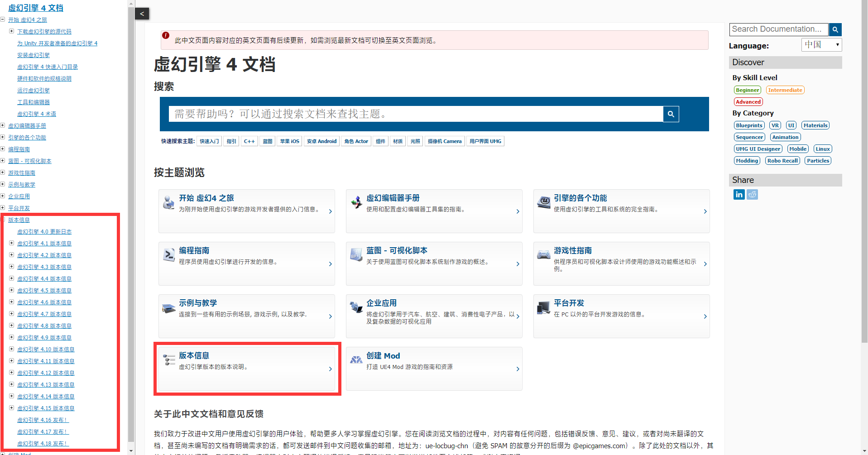Select the 用户界面 UMG quick search topic

485,141
